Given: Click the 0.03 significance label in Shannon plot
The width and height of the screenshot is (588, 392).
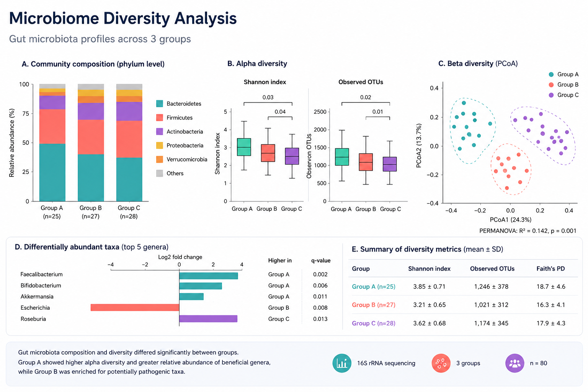Looking at the screenshot, I should coord(268,98).
